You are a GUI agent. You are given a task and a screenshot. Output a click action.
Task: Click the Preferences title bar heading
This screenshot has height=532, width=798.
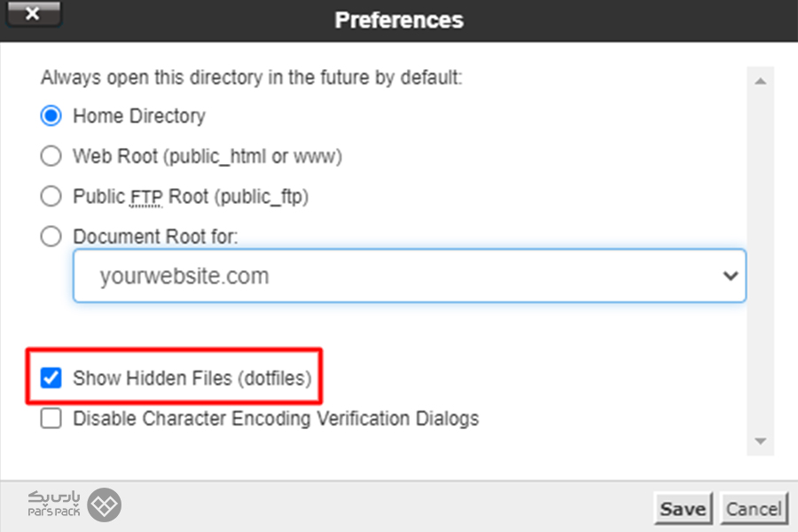(398, 20)
